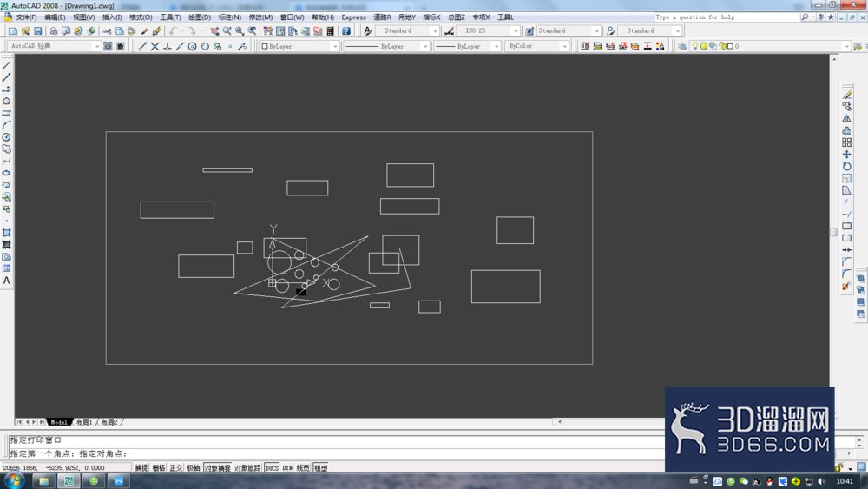Toggle the layer lightbulb on/off icon
The image size is (868, 489).
coord(695,46)
